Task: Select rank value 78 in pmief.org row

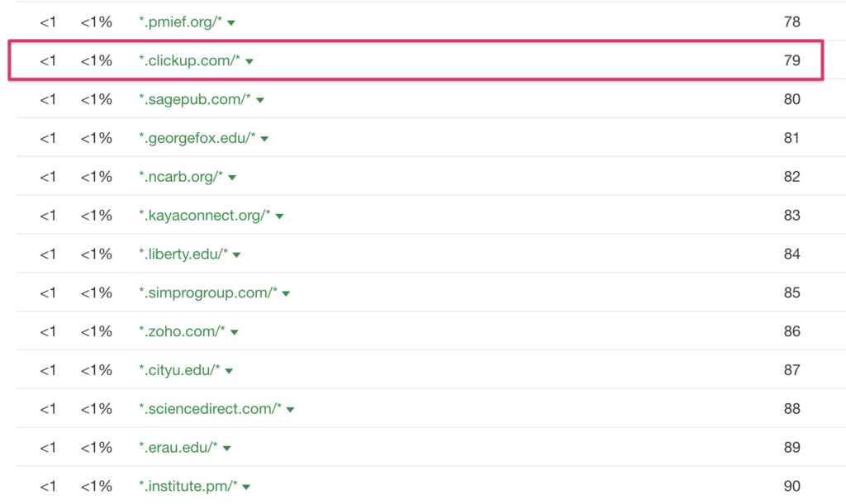Action: (x=792, y=22)
